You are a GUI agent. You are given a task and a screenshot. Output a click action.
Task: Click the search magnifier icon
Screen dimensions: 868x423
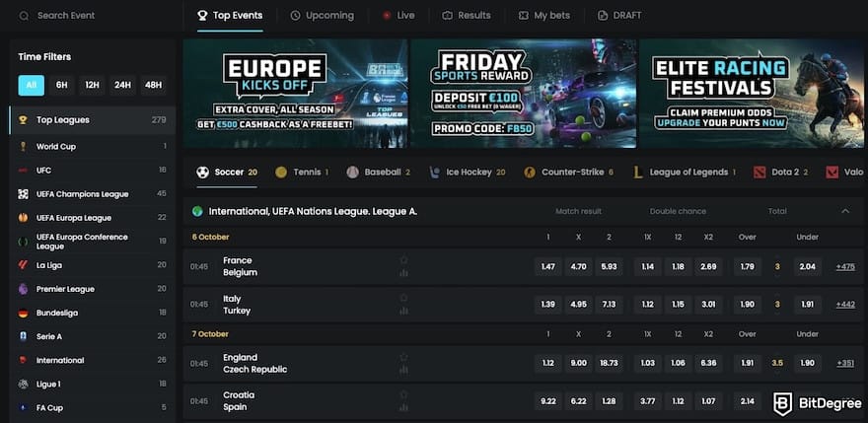pos(24,16)
